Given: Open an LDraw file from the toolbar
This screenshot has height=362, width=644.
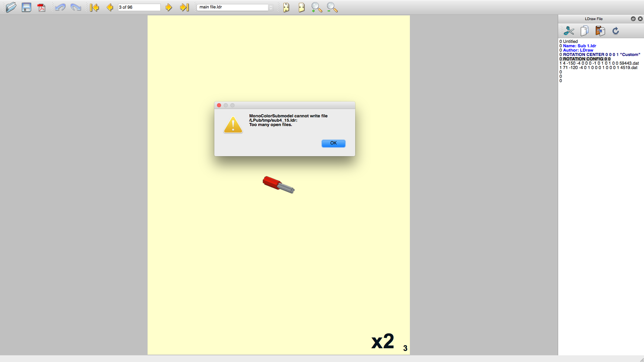Looking at the screenshot, I should point(11,7).
